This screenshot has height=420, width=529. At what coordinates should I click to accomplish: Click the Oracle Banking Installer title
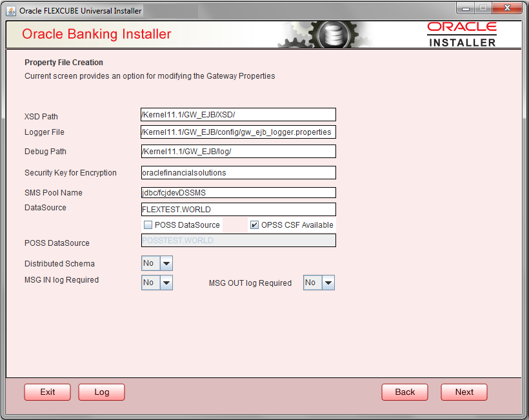(97, 34)
